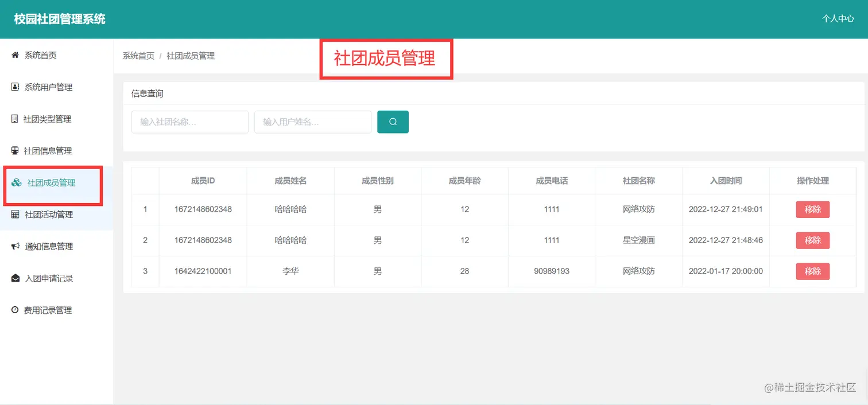
Task: Click the 成员性别 column header
Action: click(x=378, y=181)
